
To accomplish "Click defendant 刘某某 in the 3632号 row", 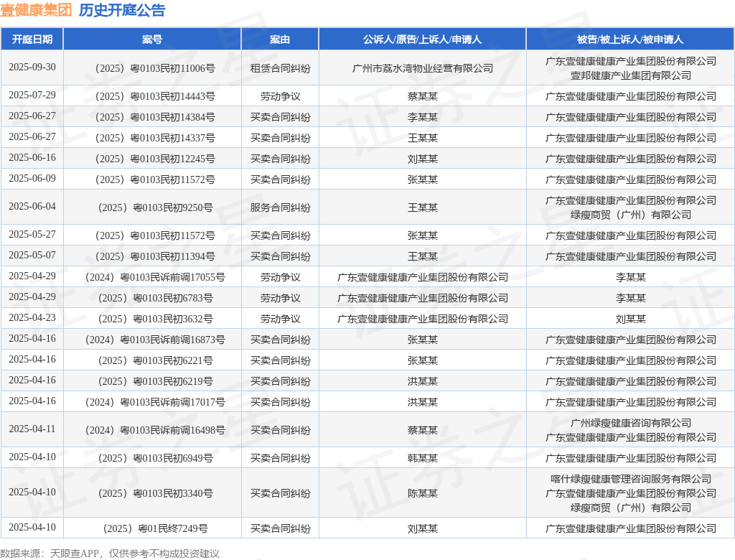I will click(x=630, y=319).
